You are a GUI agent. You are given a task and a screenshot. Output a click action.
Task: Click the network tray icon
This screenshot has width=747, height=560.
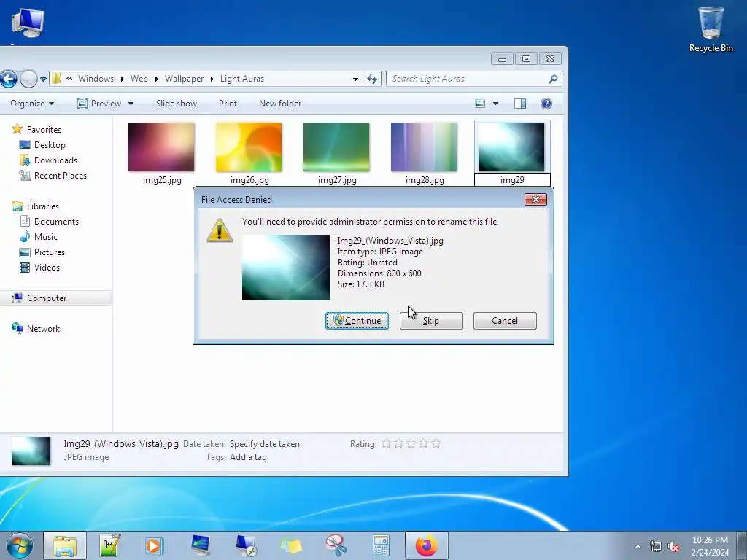point(656,547)
